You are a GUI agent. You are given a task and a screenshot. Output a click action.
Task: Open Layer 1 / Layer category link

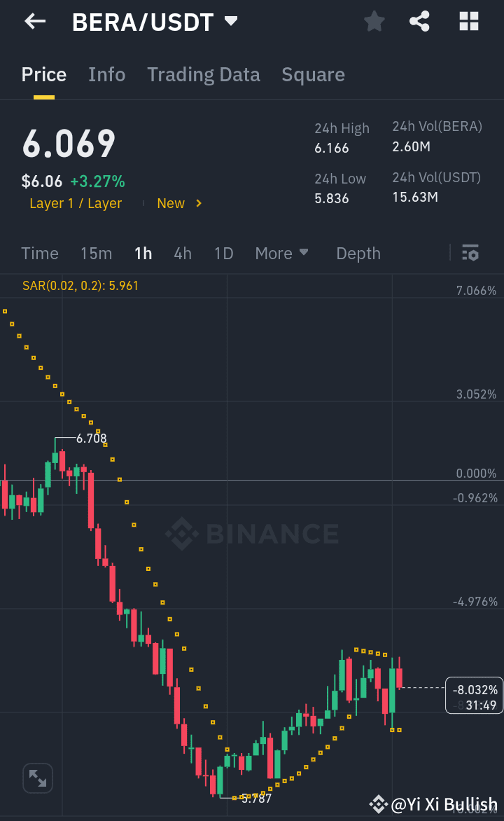point(76,203)
